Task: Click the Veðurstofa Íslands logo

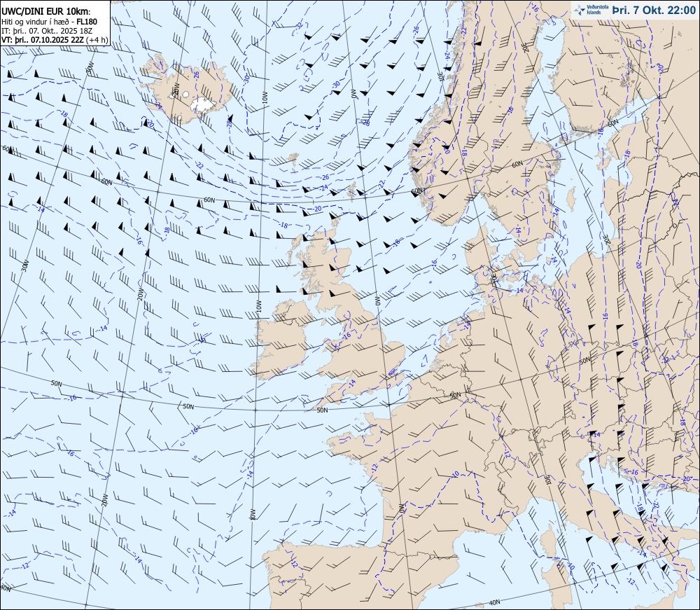Action: (591, 10)
